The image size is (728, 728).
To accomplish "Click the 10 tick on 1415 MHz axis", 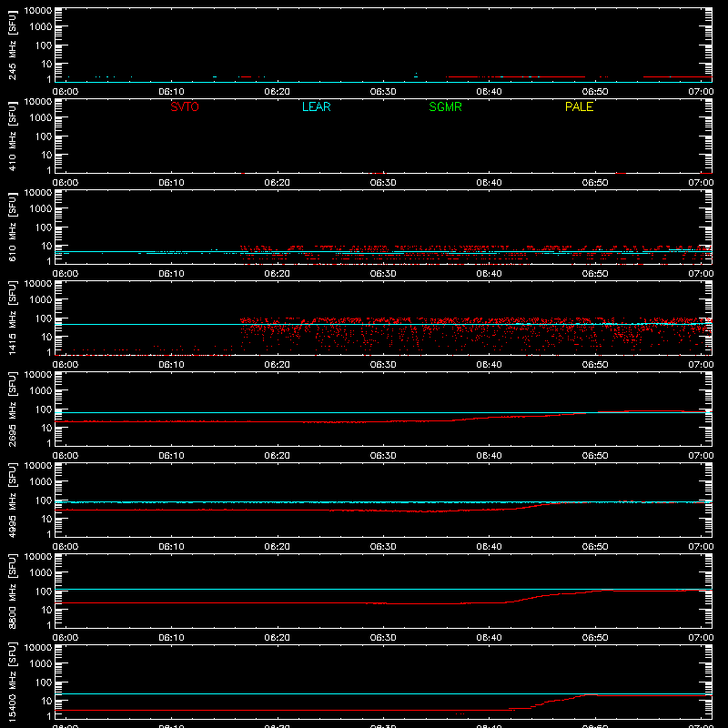I will [x=46, y=337].
